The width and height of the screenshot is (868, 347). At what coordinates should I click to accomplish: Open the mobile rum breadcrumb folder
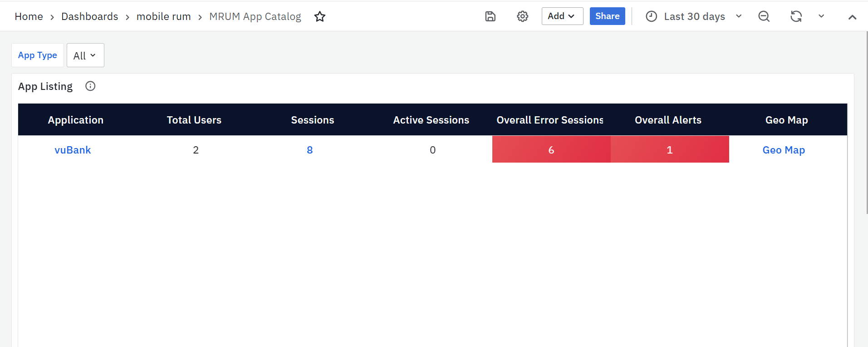pyautogui.click(x=163, y=17)
